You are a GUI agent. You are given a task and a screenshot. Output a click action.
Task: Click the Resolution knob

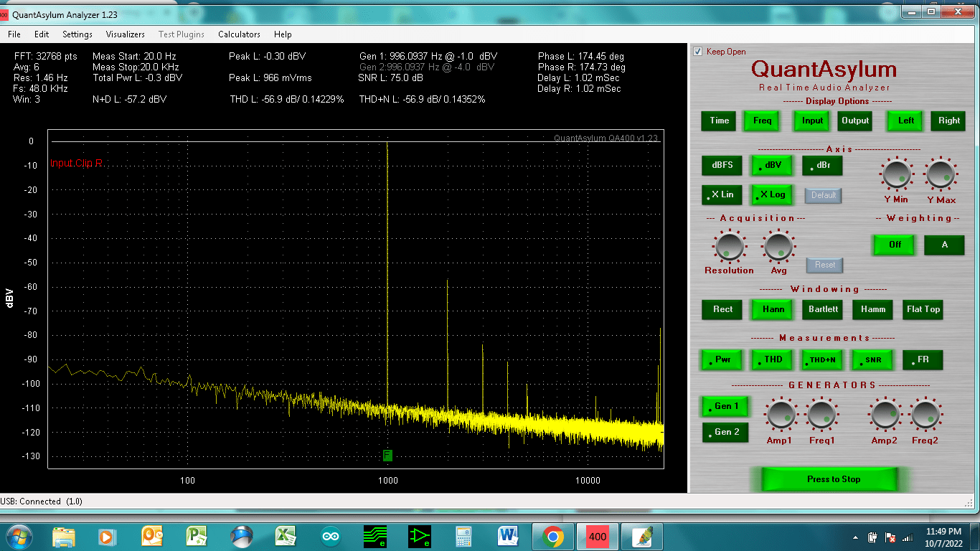[729, 247]
